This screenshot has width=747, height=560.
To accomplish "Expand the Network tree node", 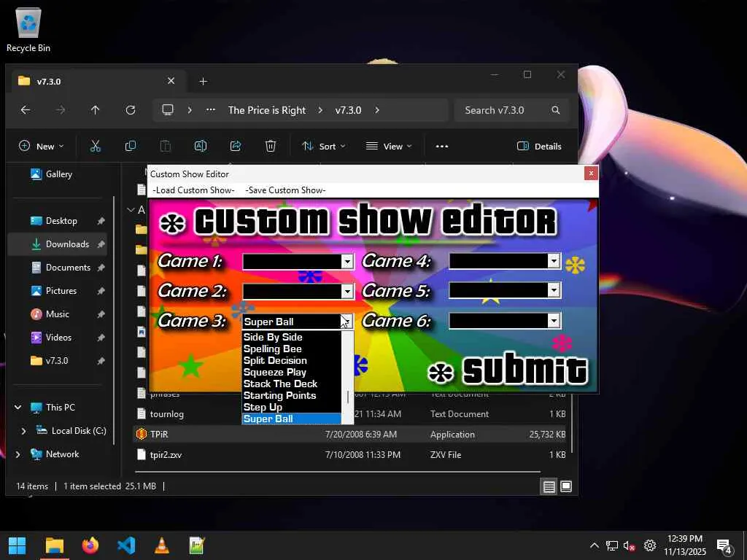I will point(18,454).
